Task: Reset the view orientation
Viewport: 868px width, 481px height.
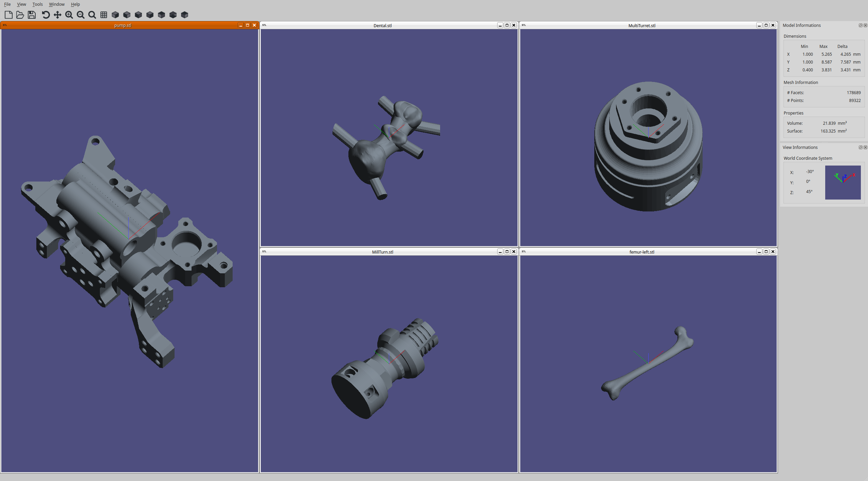Action: click(x=46, y=15)
